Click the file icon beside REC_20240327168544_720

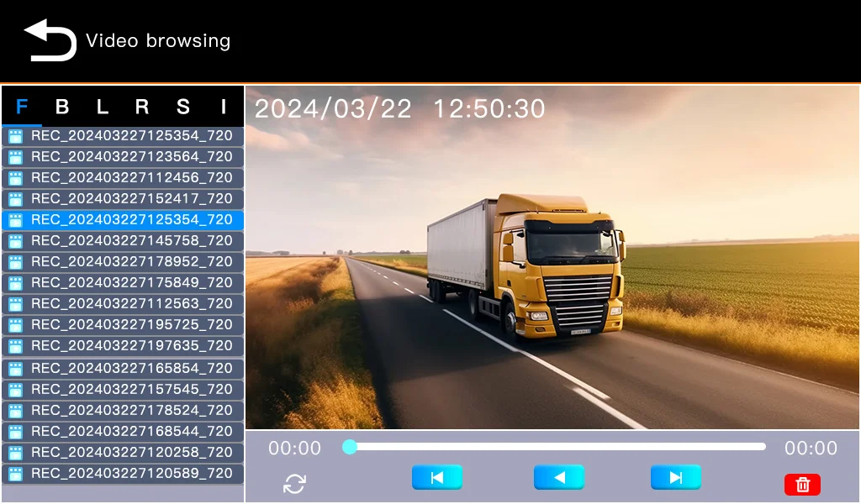pyautogui.click(x=15, y=432)
